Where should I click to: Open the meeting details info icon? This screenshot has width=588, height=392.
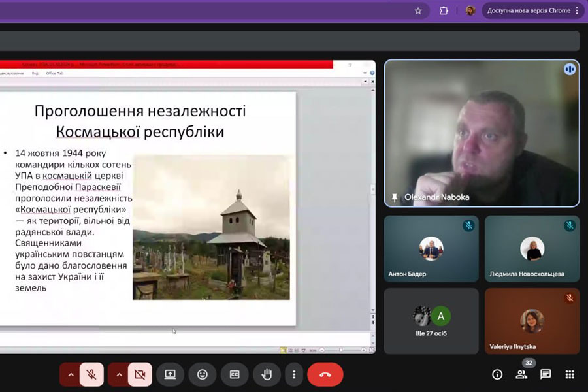pos(497,374)
